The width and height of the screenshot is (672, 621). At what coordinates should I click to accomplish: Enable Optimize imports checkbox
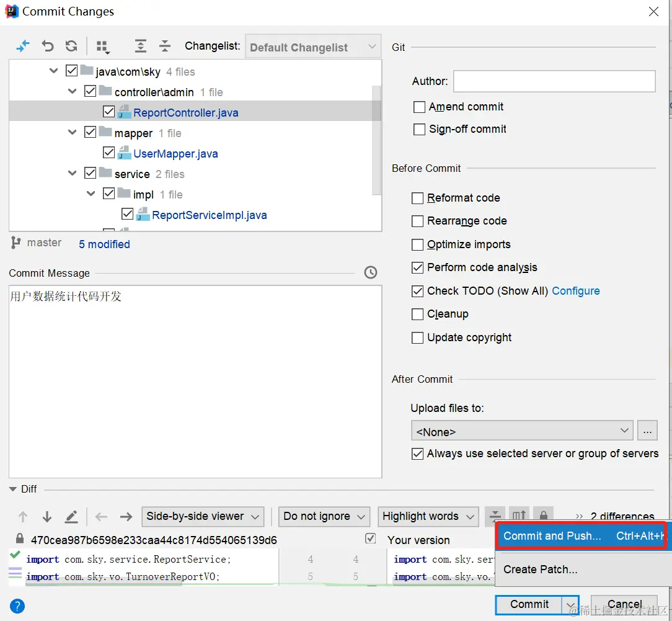click(417, 244)
